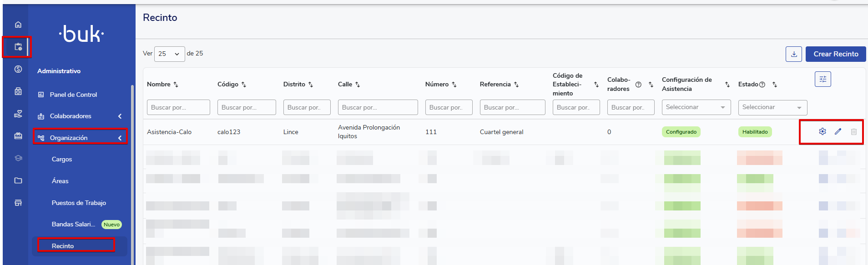Open Configuración de Asistencia Seleccionar dropdown
The image size is (868, 265).
coord(696,107)
